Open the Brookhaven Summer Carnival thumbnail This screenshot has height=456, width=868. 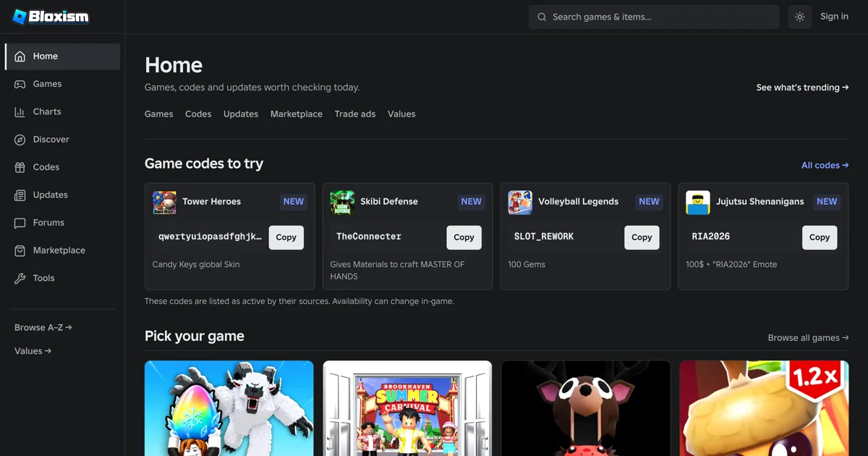click(407, 408)
